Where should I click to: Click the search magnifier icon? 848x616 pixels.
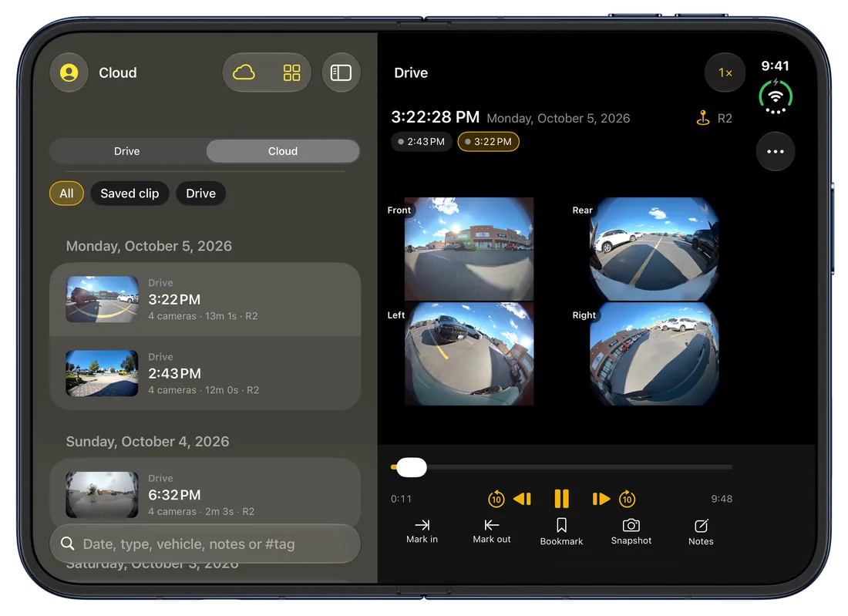(x=68, y=544)
